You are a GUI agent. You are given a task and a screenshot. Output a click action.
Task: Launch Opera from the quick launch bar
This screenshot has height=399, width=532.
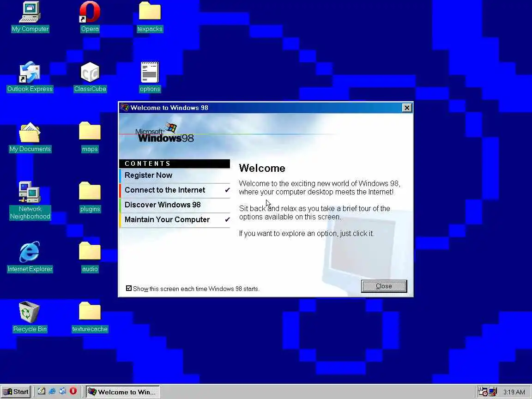coord(73,391)
